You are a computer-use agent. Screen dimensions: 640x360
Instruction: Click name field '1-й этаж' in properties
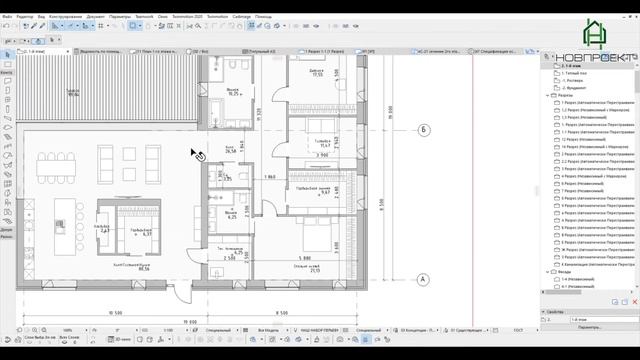[604, 320]
